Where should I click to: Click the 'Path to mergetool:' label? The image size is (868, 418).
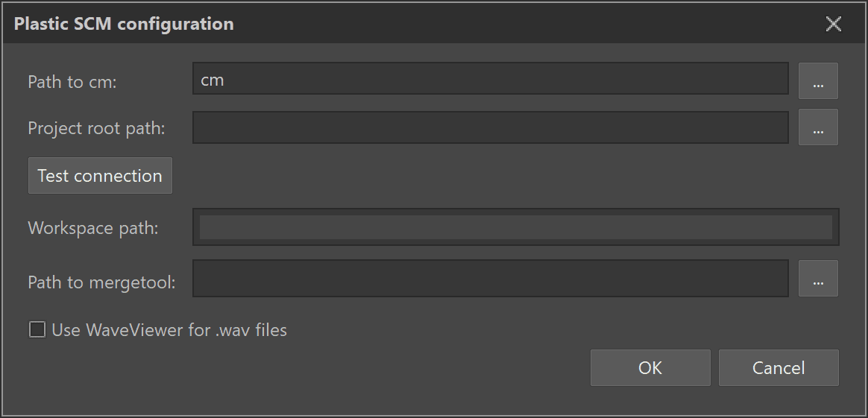pos(101,282)
